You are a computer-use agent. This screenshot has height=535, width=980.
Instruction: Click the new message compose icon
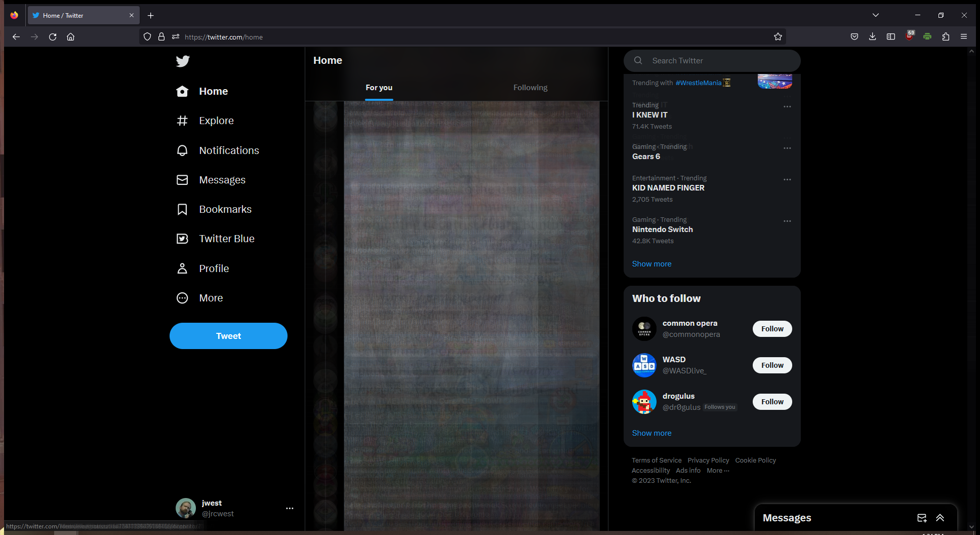point(922,518)
